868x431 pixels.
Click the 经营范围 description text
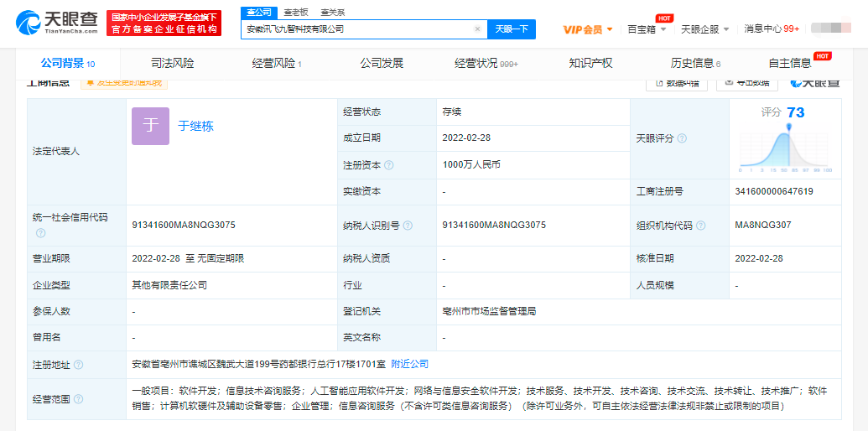480,399
